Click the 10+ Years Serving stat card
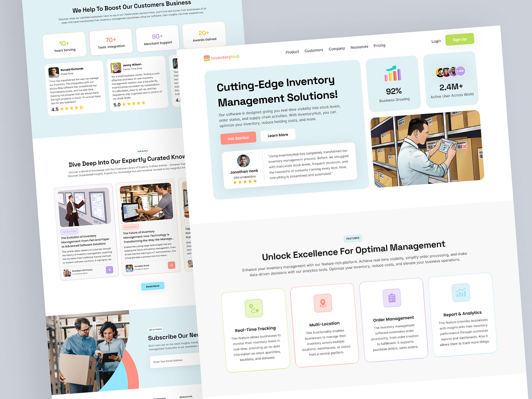 tap(65, 46)
